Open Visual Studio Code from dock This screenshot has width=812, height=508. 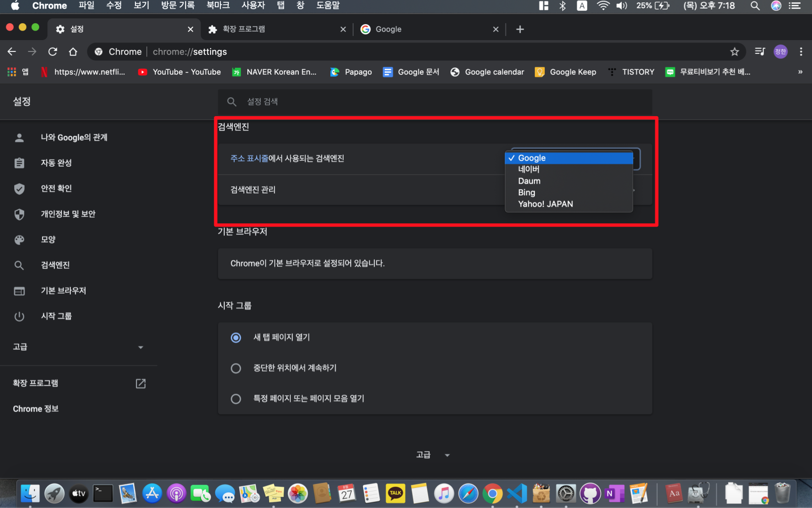point(517,493)
